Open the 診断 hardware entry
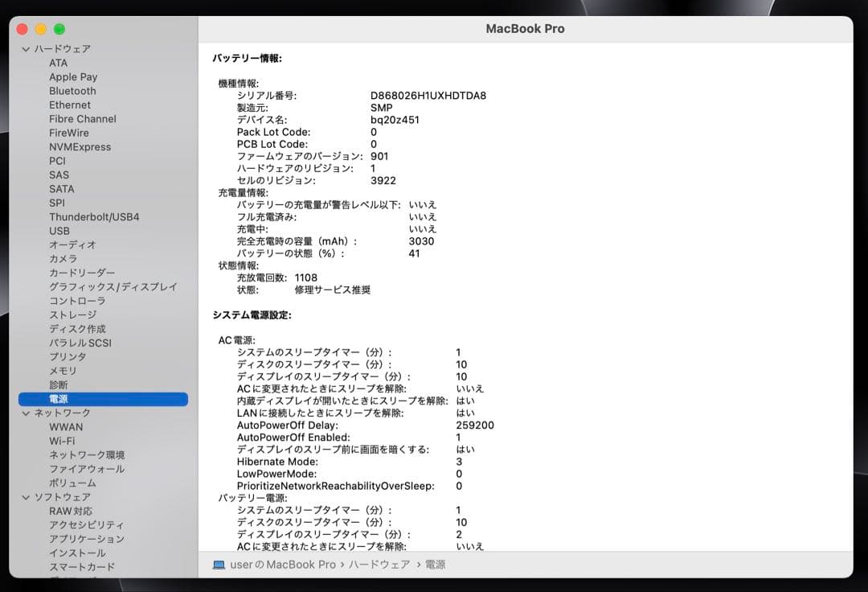Image resolution: width=868 pixels, height=592 pixels. click(x=59, y=384)
